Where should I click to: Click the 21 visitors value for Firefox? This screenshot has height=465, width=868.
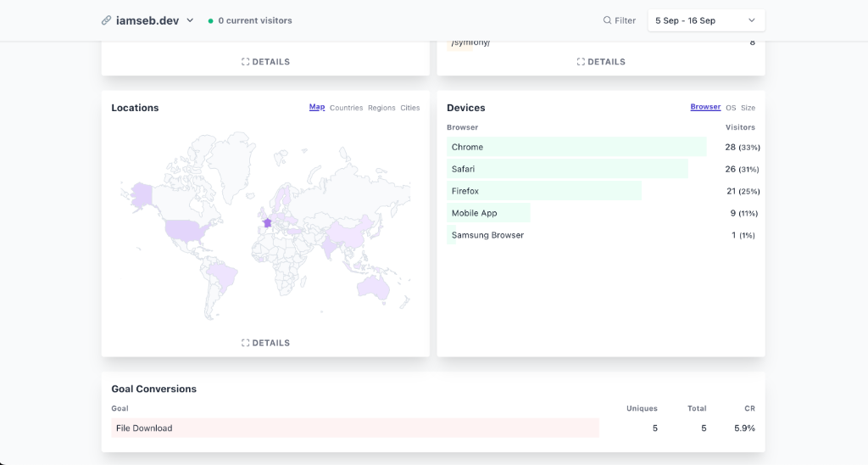pyautogui.click(x=731, y=191)
